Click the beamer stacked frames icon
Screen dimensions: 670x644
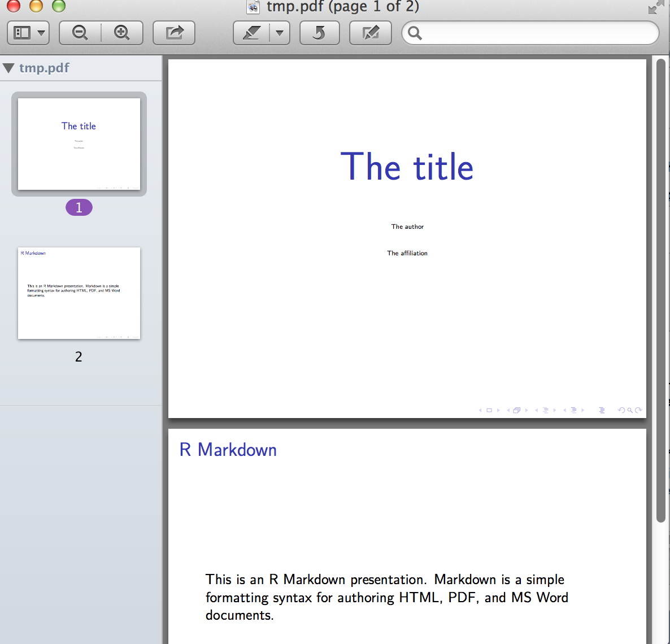tap(516, 410)
